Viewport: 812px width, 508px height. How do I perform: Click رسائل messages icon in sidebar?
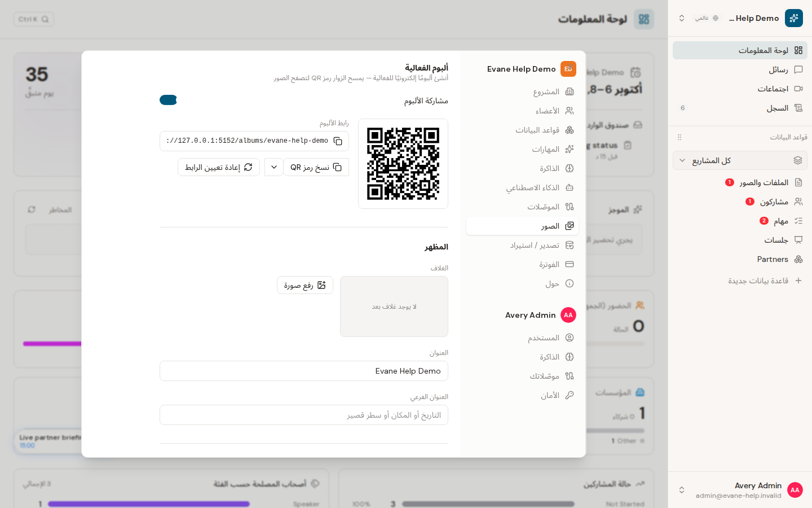click(798, 69)
